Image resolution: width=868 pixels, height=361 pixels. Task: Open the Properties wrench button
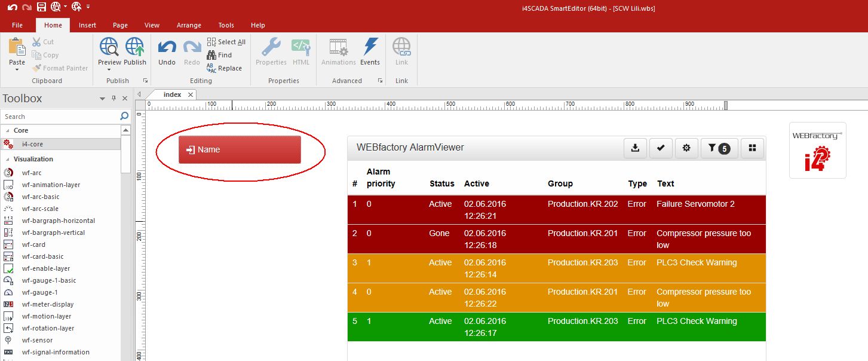[271, 51]
